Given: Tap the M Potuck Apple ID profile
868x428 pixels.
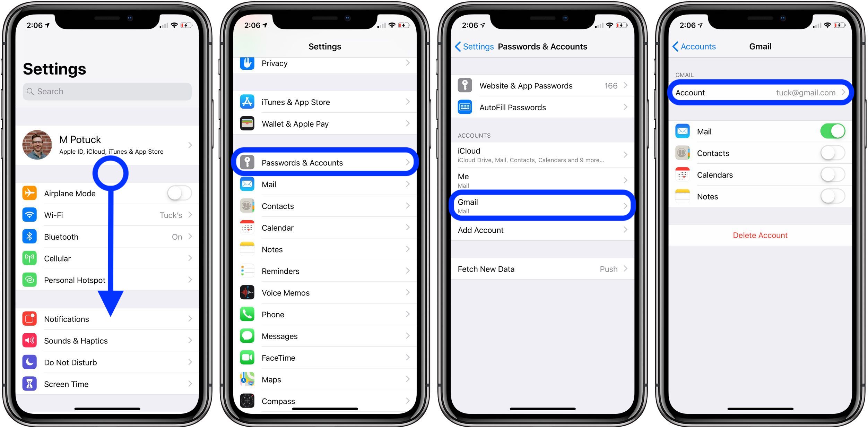Looking at the screenshot, I should point(108,141).
